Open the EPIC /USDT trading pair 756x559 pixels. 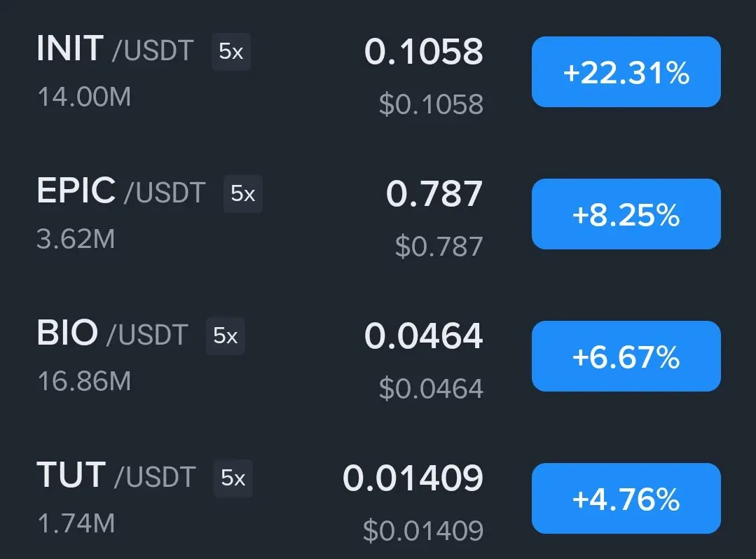tap(121, 191)
